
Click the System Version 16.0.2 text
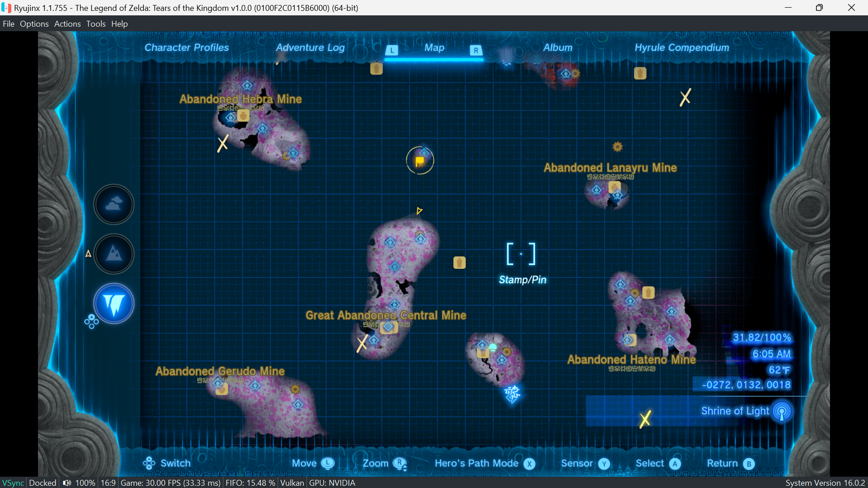(x=825, y=483)
